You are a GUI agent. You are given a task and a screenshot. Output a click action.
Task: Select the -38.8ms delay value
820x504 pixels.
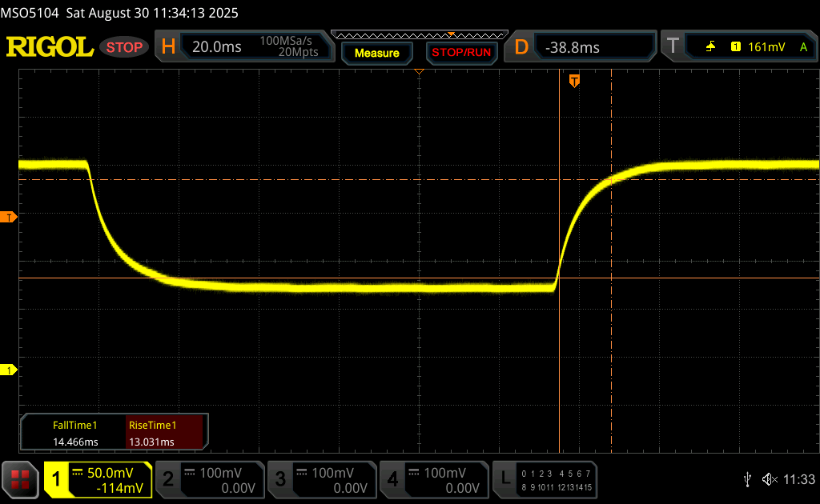click(x=572, y=47)
